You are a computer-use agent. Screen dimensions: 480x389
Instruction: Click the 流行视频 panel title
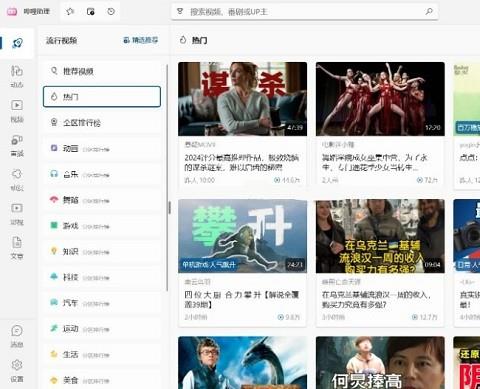click(x=62, y=41)
